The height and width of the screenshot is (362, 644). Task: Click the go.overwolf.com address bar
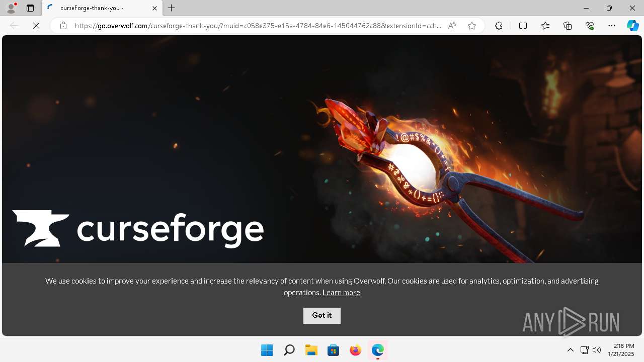[x=258, y=26]
